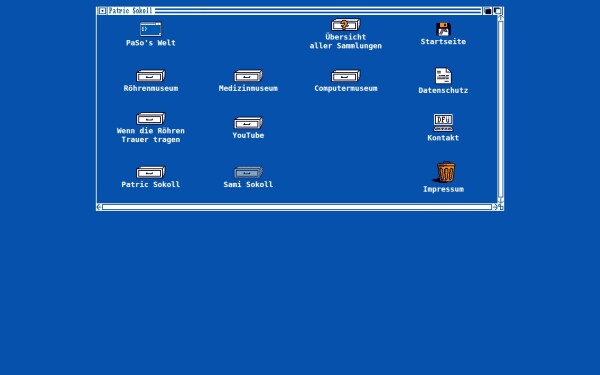Click the Kontakt text label
The height and width of the screenshot is (375, 600).
point(443,138)
